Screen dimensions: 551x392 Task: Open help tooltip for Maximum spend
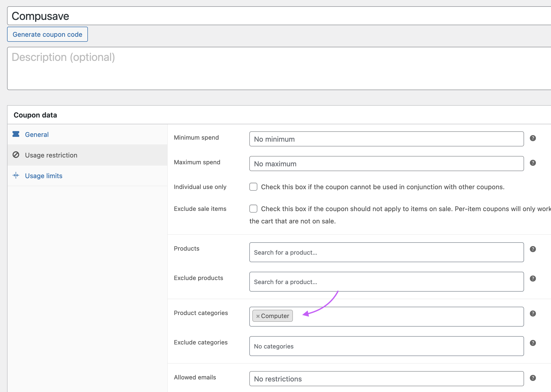pos(533,163)
